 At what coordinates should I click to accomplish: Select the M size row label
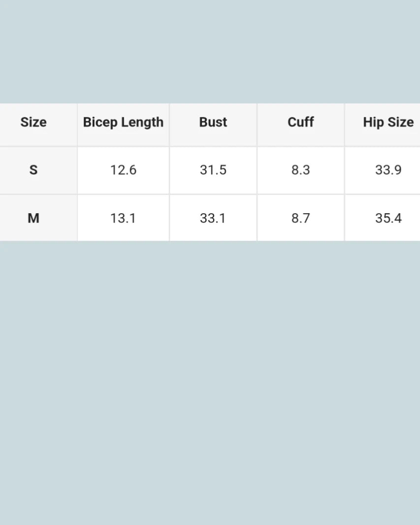coord(33,218)
